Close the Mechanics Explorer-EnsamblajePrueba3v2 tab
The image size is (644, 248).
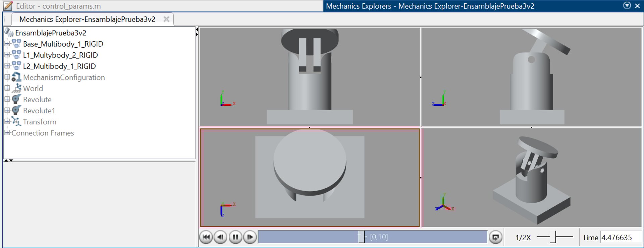pyautogui.click(x=166, y=19)
